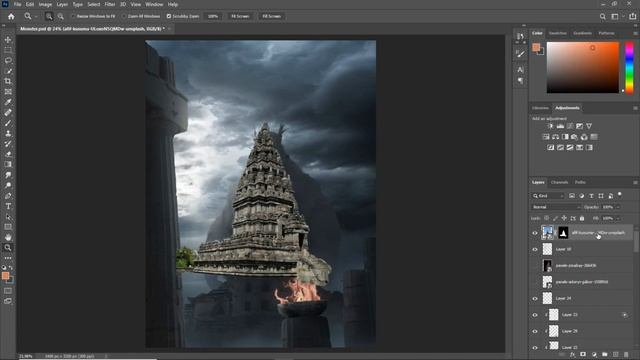
Task: Click the 100% zoom button
Action: (213, 16)
